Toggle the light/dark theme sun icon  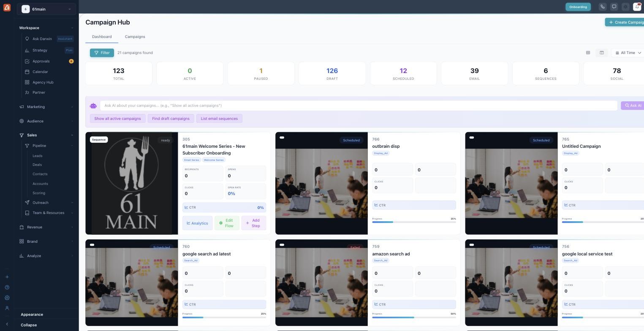coord(625,7)
